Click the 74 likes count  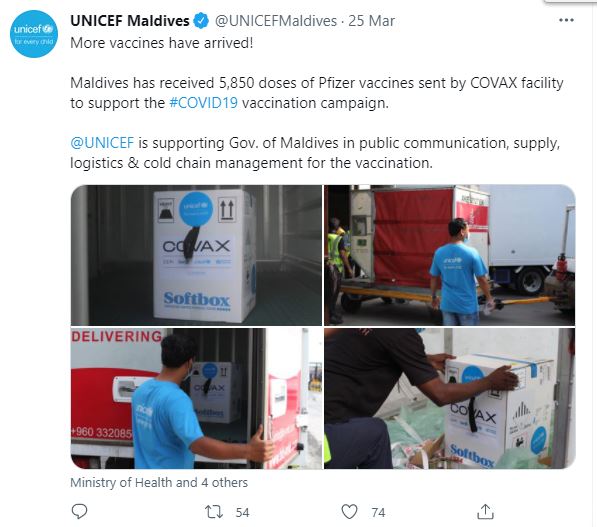(x=378, y=513)
